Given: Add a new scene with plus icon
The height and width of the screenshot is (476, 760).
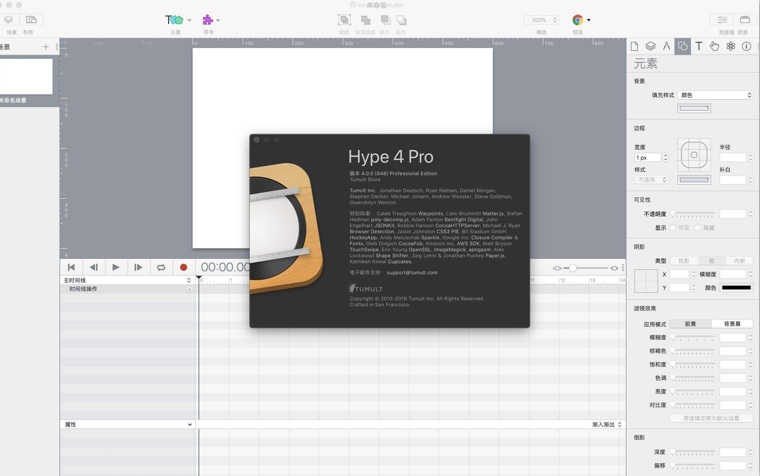Looking at the screenshot, I should 46,47.
